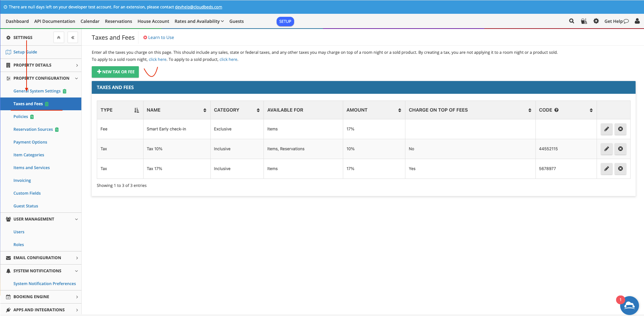The height and width of the screenshot is (316, 644).
Task: Open the settings gear icon
Action: pyautogui.click(x=596, y=21)
